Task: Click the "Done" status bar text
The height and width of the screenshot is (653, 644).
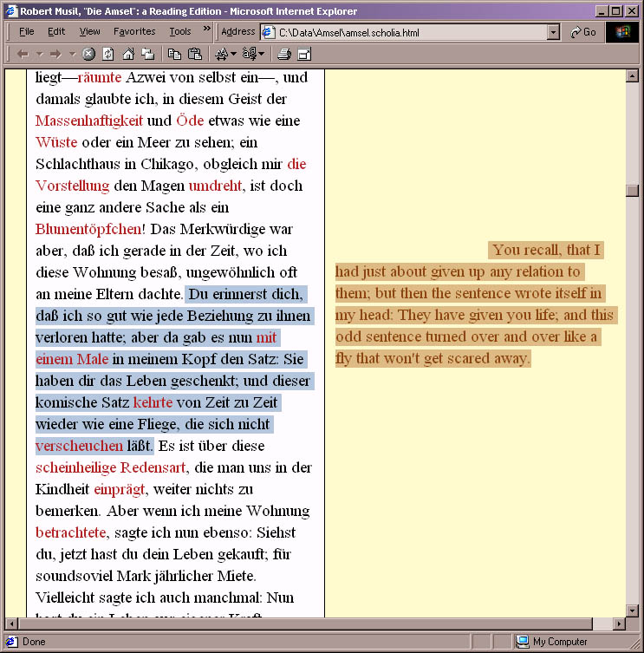Action: pyautogui.click(x=34, y=642)
